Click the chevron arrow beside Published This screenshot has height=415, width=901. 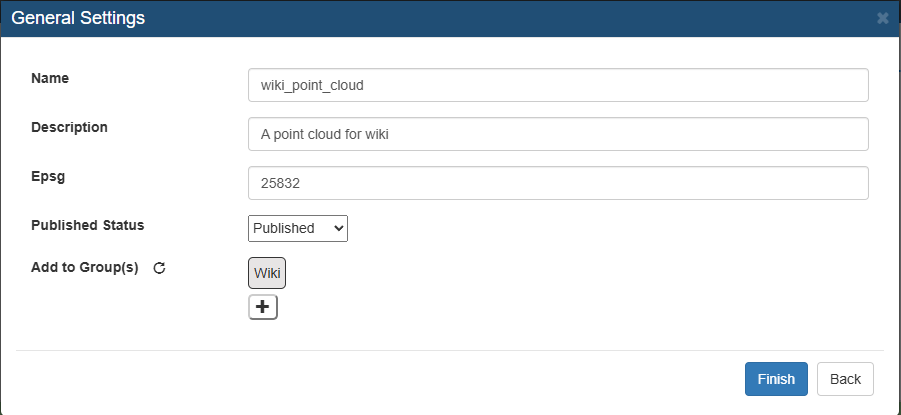coord(338,228)
